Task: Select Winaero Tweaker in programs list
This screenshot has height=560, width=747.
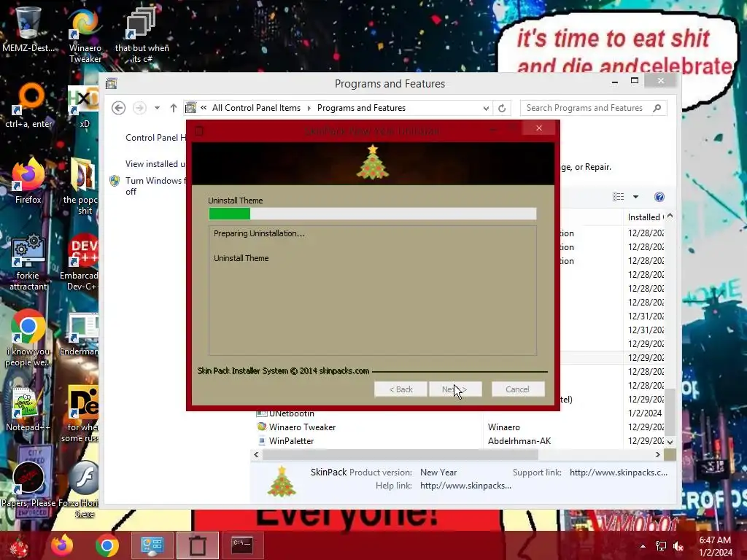Action: (303, 427)
